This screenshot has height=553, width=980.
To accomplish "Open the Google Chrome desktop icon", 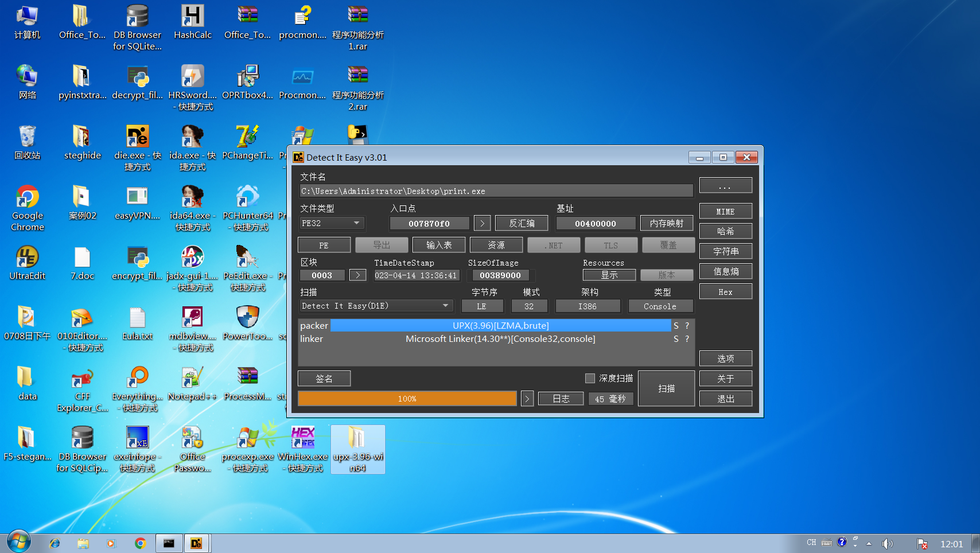I will [27, 208].
